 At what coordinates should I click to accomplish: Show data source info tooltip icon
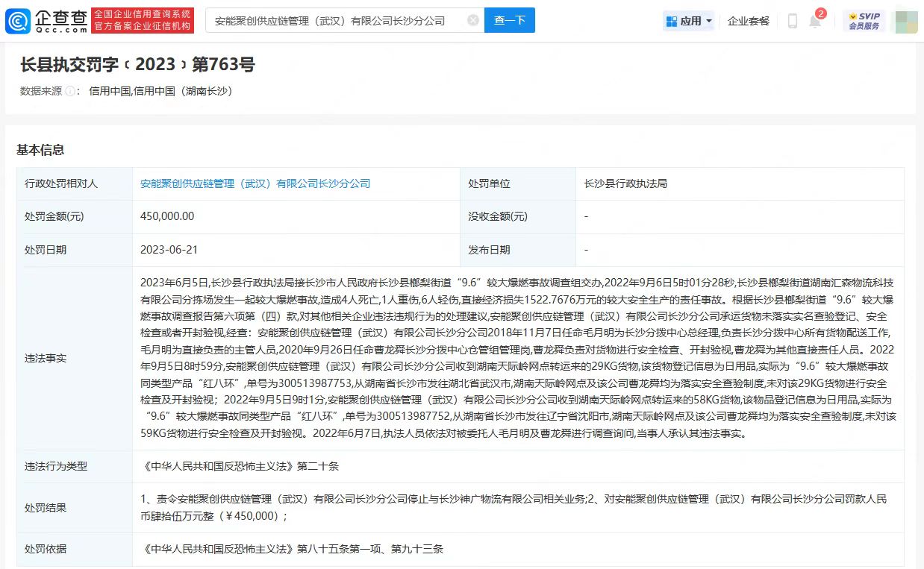(70, 91)
